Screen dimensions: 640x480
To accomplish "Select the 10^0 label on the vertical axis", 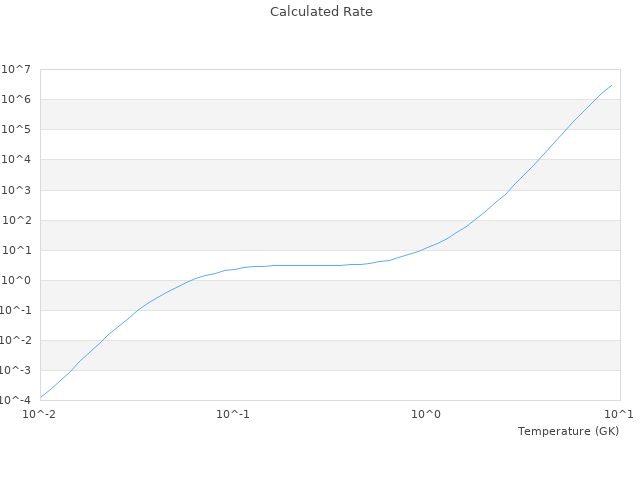I will tap(16, 280).
